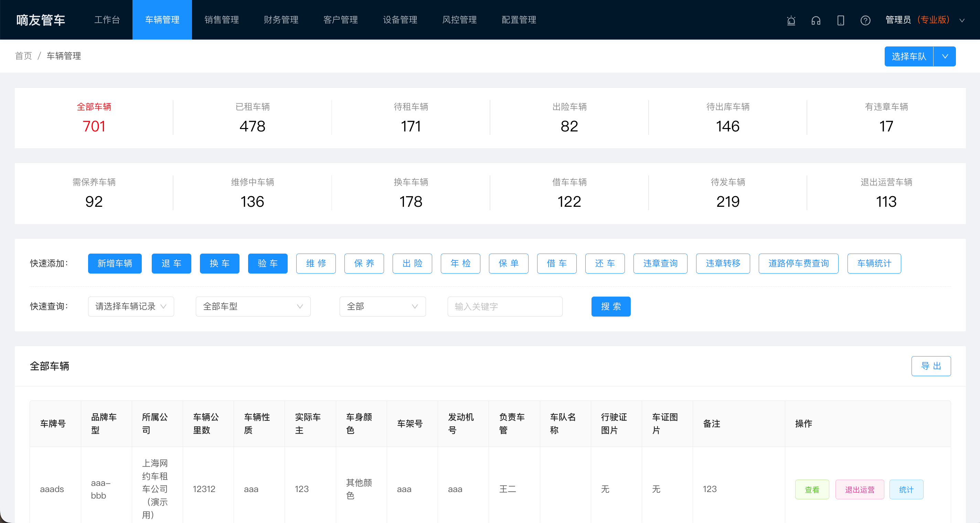Click the 搜 索 button
This screenshot has width=980, height=523.
[x=610, y=306]
